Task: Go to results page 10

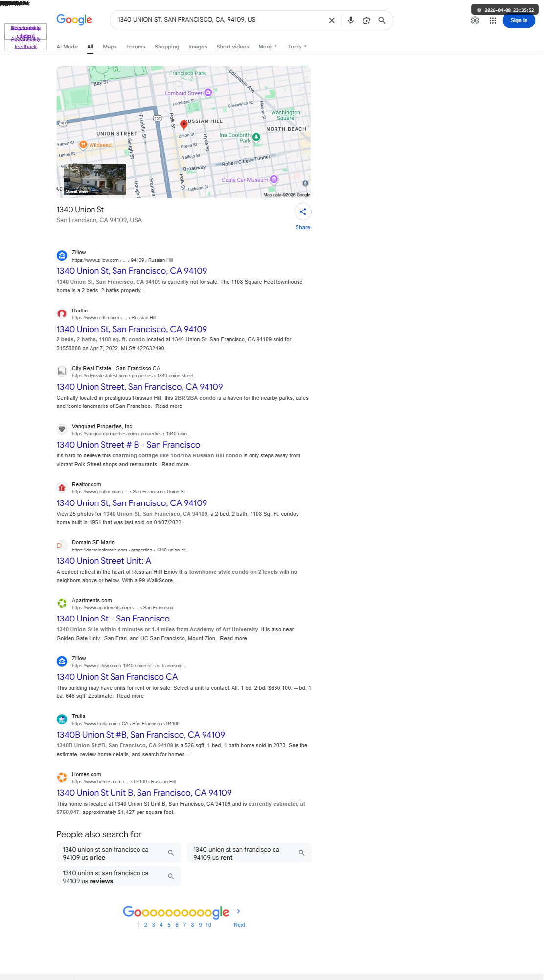Action: pyautogui.click(x=208, y=925)
